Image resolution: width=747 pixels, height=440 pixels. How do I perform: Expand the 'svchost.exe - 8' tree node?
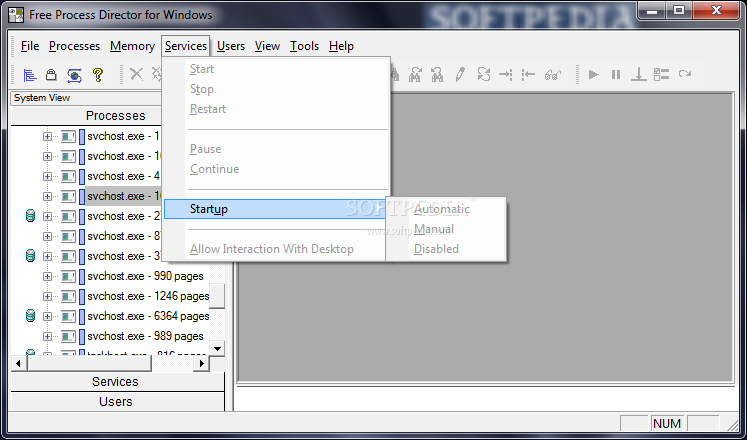(47, 236)
